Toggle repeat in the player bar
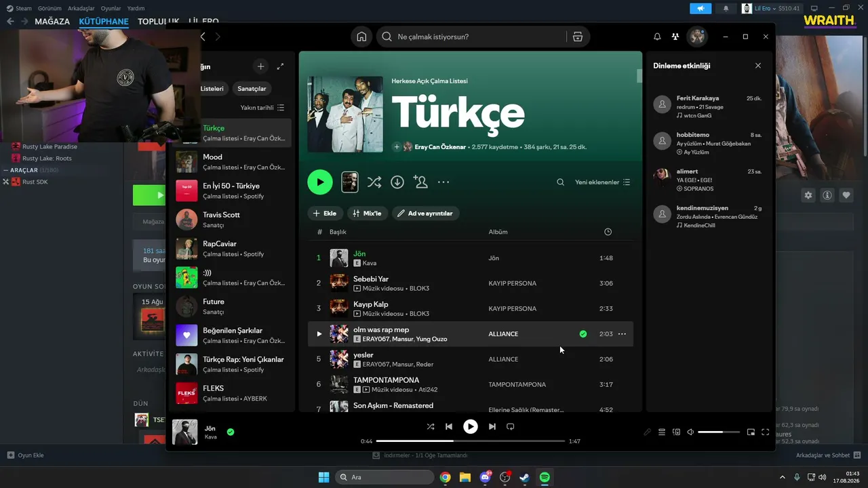This screenshot has width=868, height=488. [x=511, y=426]
